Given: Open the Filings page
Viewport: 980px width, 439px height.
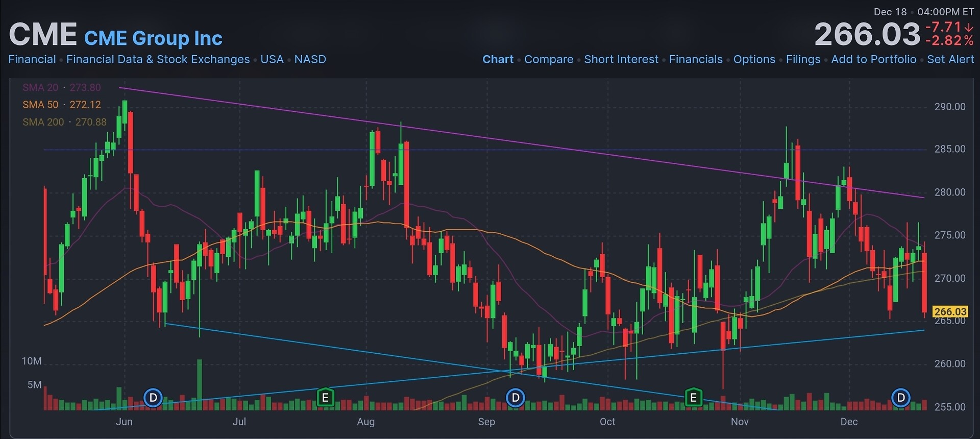Looking at the screenshot, I should point(803,59).
